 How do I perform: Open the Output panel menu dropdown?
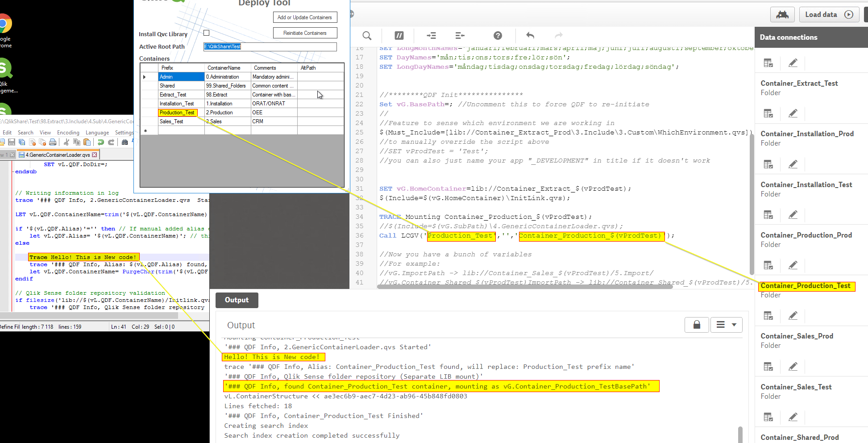[726, 325]
